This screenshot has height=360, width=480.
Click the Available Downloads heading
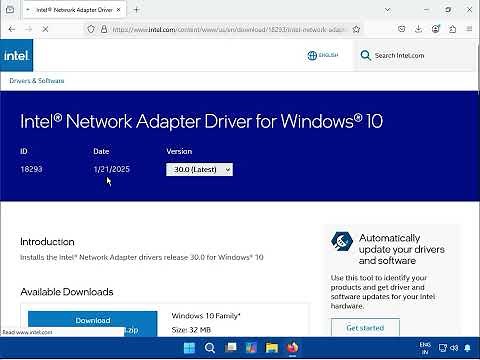(x=67, y=292)
